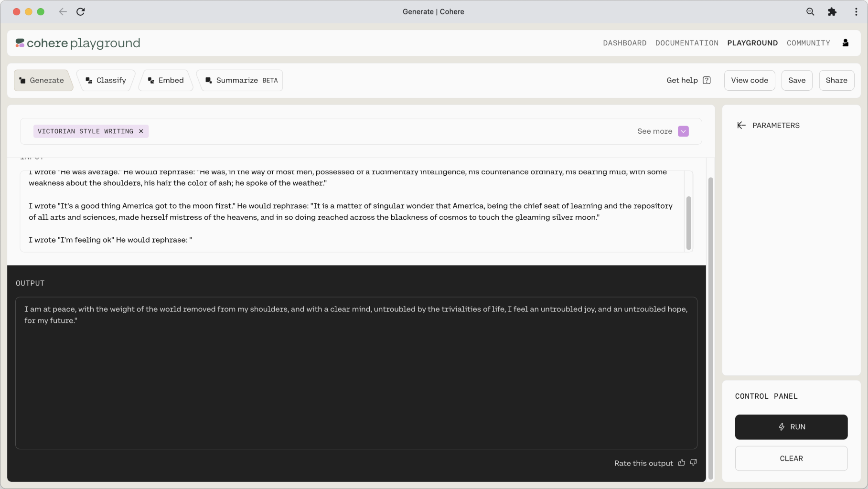
Task: Click the See more text
Action: (x=654, y=131)
